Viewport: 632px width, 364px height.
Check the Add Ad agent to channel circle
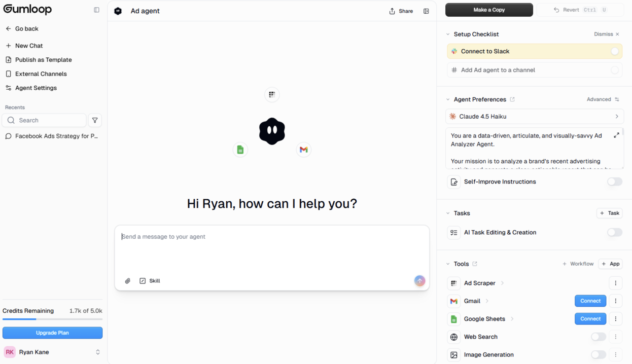[615, 70]
